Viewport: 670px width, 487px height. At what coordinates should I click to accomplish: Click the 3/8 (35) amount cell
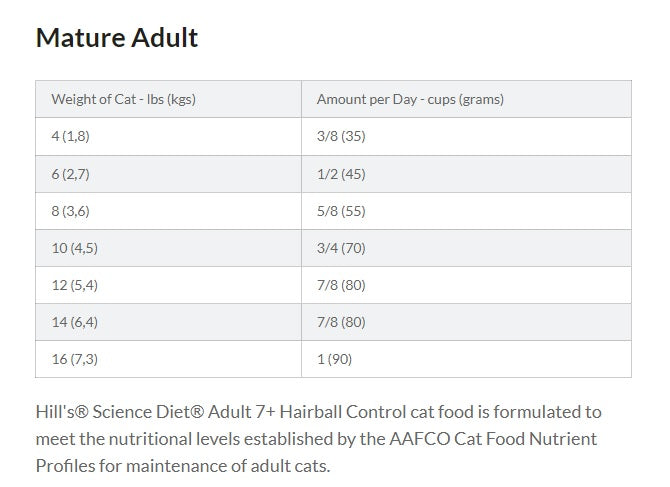pyautogui.click(x=466, y=137)
